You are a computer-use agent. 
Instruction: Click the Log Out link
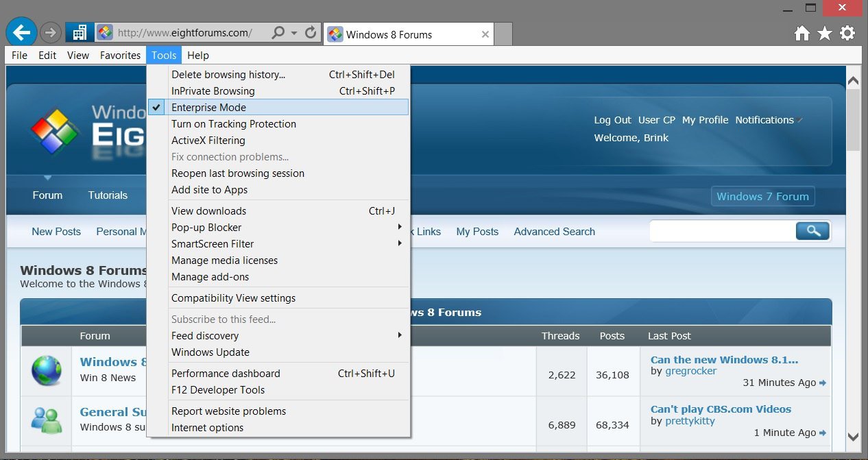[x=612, y=120]
